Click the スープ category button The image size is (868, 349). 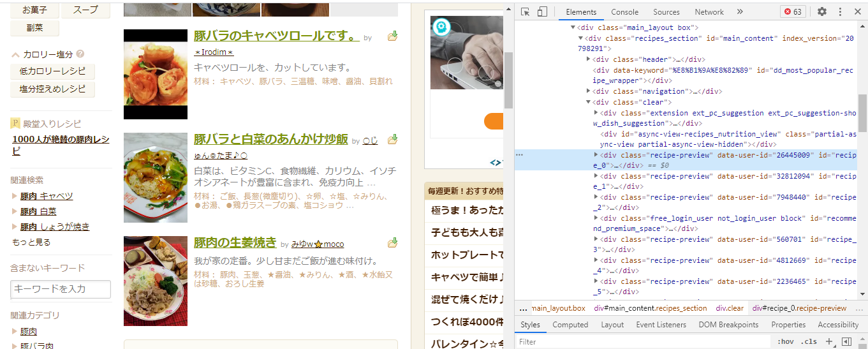[x=85, y=10]
